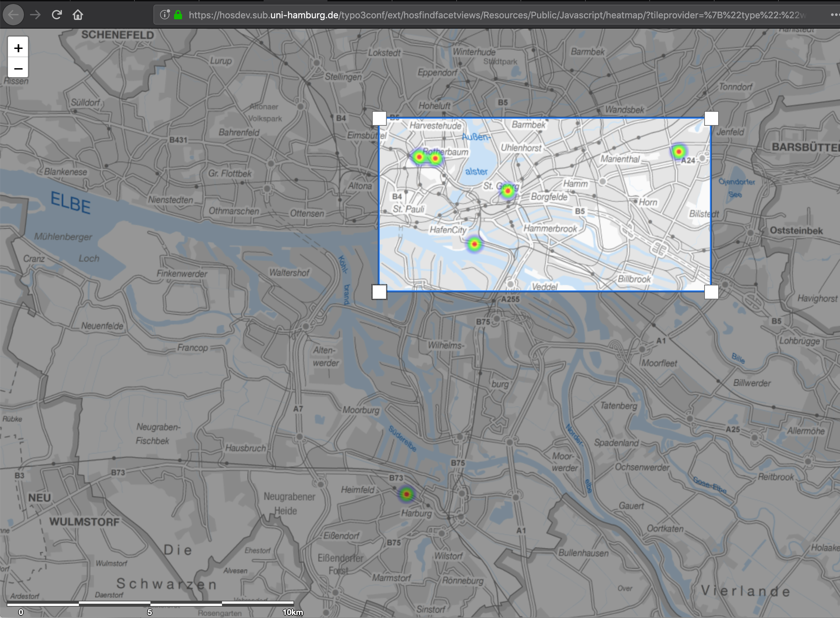
Task: Click the browser back arrow
Action: 13,15
